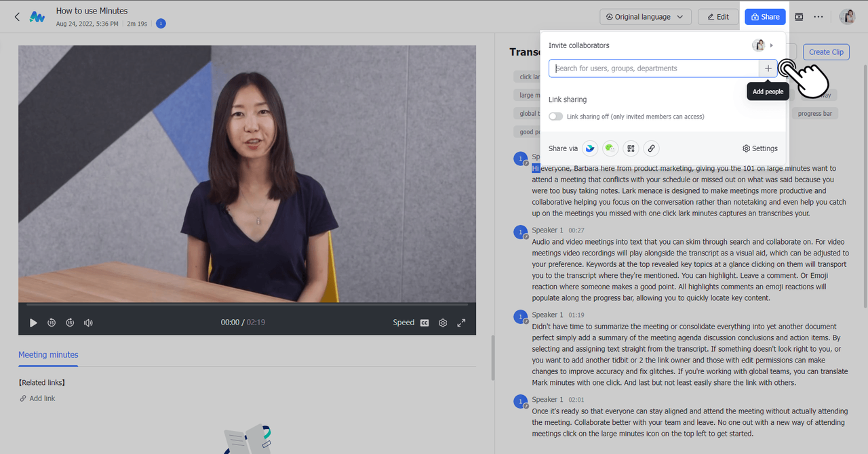This screenshot has width=868, height=454.
Task: Enable the Link sharing toggle
Action: [555, 117]
